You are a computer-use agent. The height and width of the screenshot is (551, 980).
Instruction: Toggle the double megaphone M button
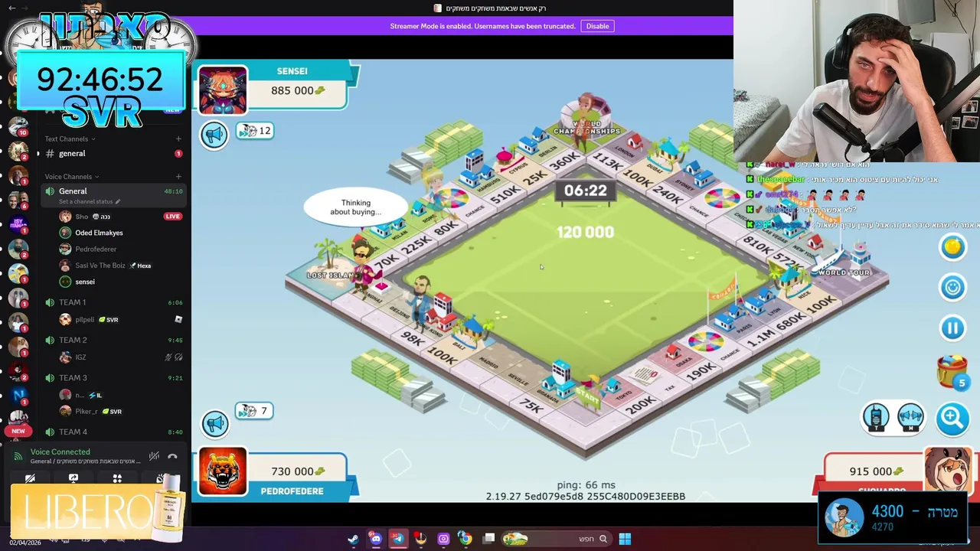pos(910,417)
